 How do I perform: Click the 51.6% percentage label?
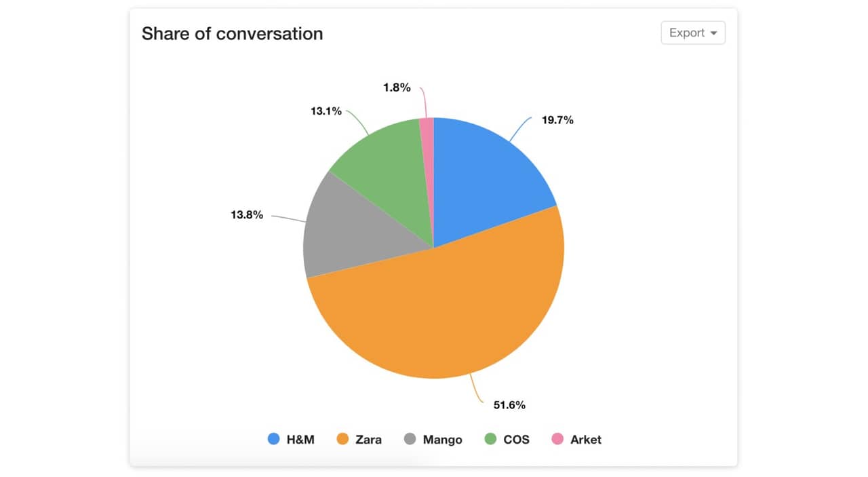click(x=509, y=404)
